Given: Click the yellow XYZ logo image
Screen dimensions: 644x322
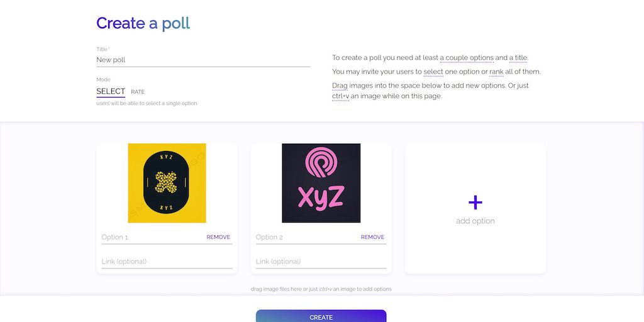Looking at the screenshot, I should [167, 183].
